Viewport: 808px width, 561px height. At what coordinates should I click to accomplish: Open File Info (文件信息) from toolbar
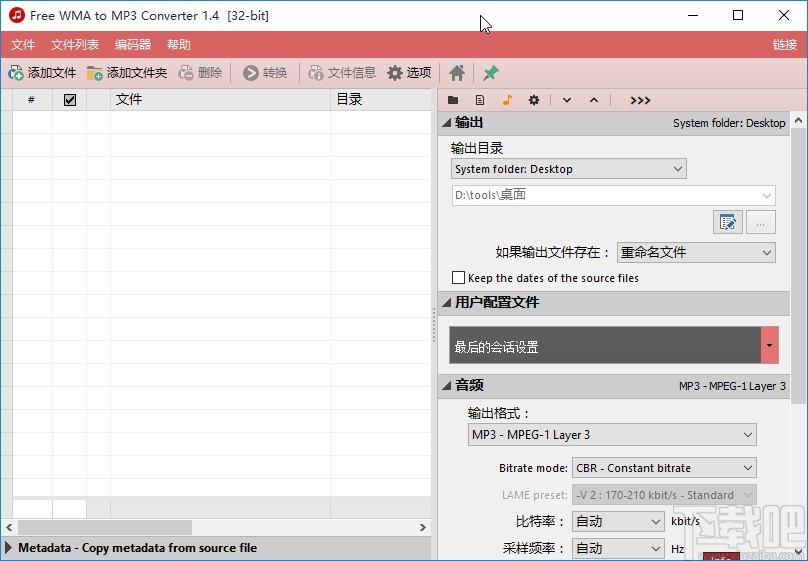click(x=342, y=73)
